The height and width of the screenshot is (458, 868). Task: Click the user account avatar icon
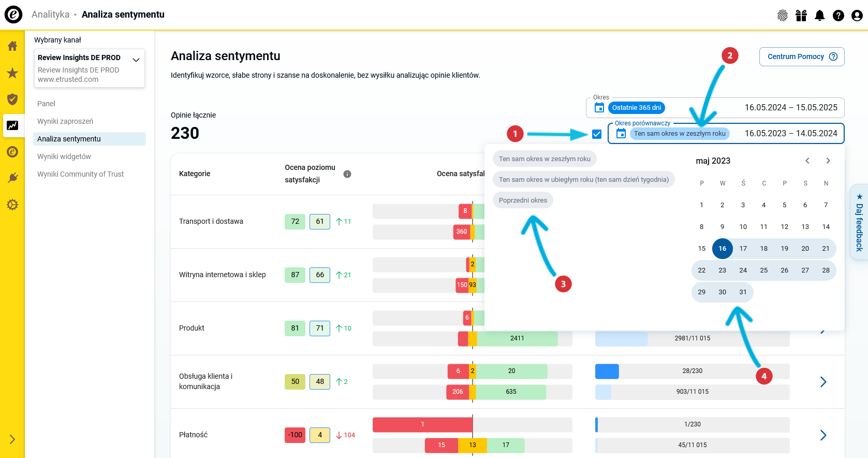[857, 16]
